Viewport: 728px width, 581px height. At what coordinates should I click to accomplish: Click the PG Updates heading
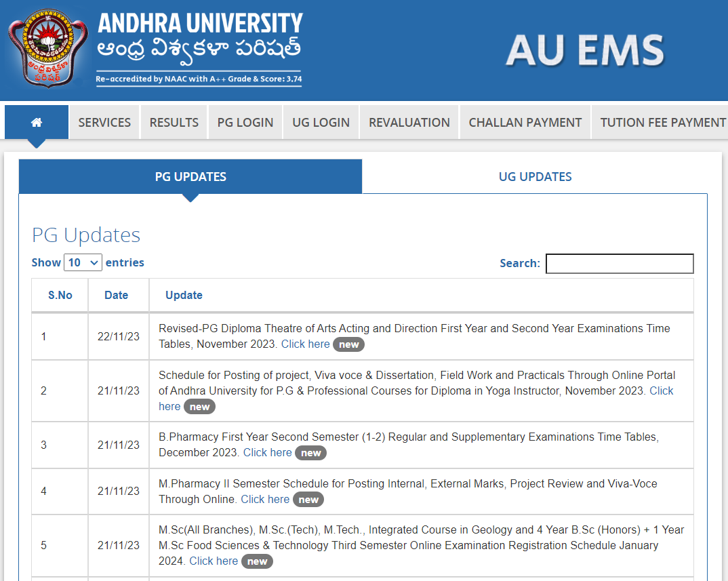pyautogui.click(x=86, y=235)
